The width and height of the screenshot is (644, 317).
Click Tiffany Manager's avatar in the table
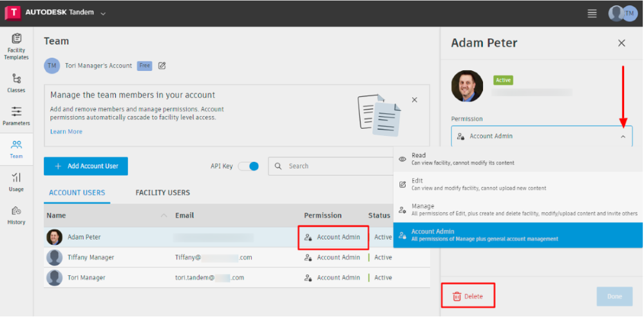coord(55,257)
